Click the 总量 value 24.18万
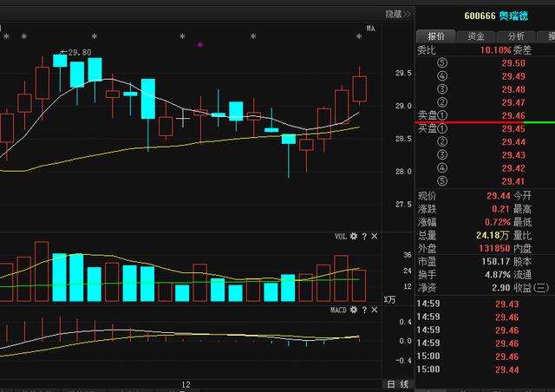Screen dimensions: 555x392 coord(493,235)
